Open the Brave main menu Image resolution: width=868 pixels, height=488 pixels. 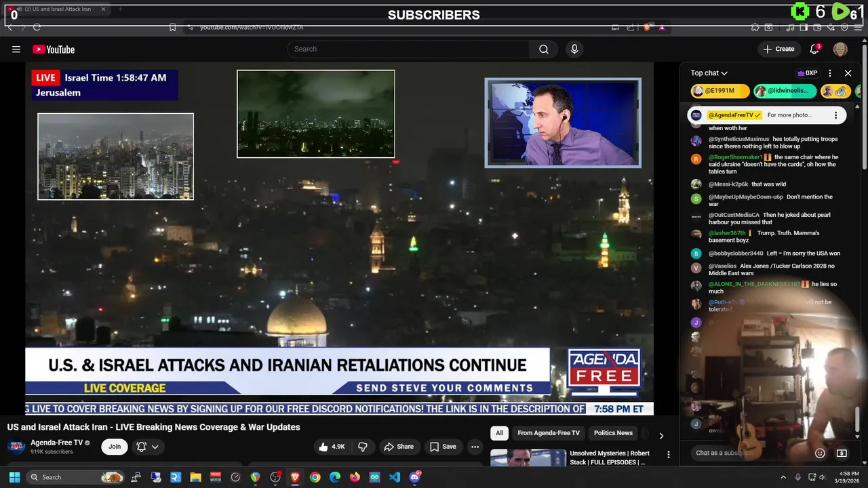tap(858, 27)
